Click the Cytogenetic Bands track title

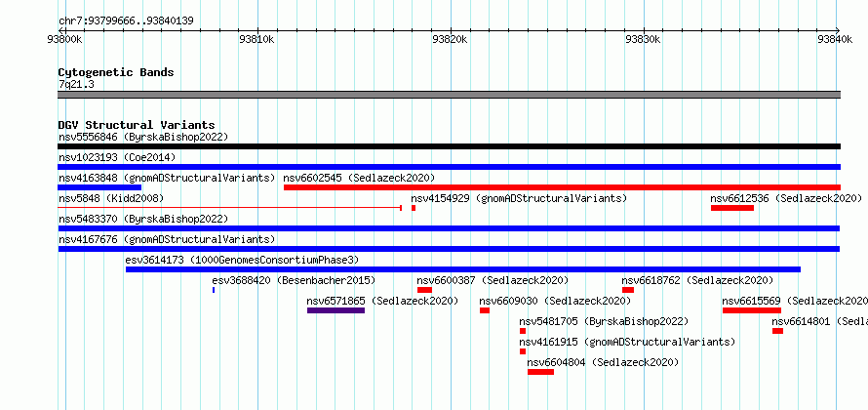pyautogui.click(x=116, y=72)
